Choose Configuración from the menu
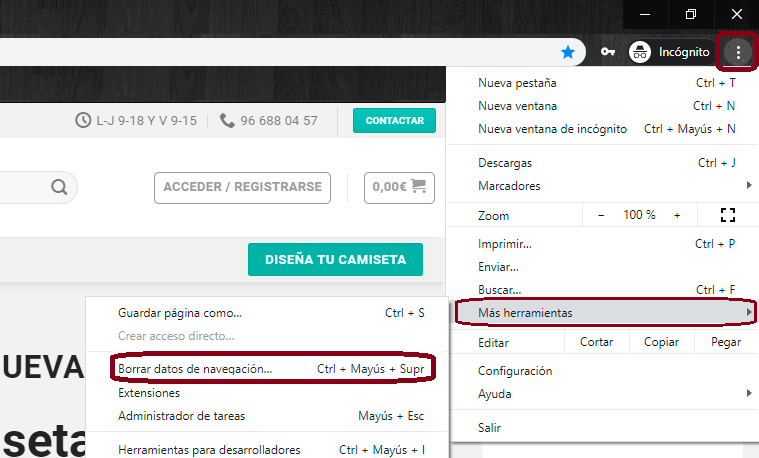The height and width of the screenshot is (458, 759). (x=515, y=371)
